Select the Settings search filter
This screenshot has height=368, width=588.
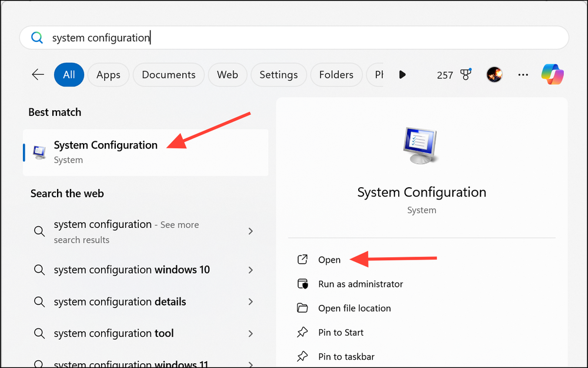(x=278, y=74)
